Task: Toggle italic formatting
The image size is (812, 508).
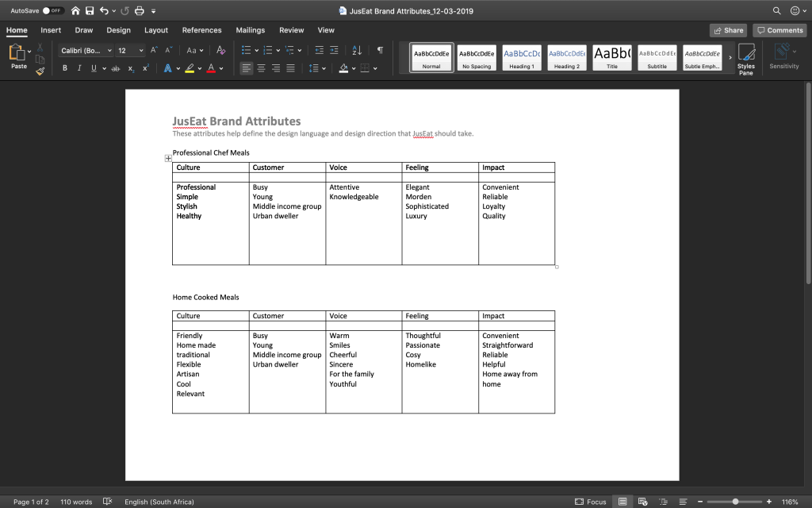Action: coord(79,68)
